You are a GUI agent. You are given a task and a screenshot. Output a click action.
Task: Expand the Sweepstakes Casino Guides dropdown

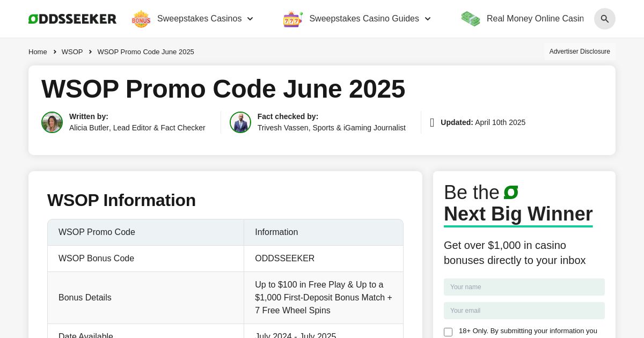[428, 19]
